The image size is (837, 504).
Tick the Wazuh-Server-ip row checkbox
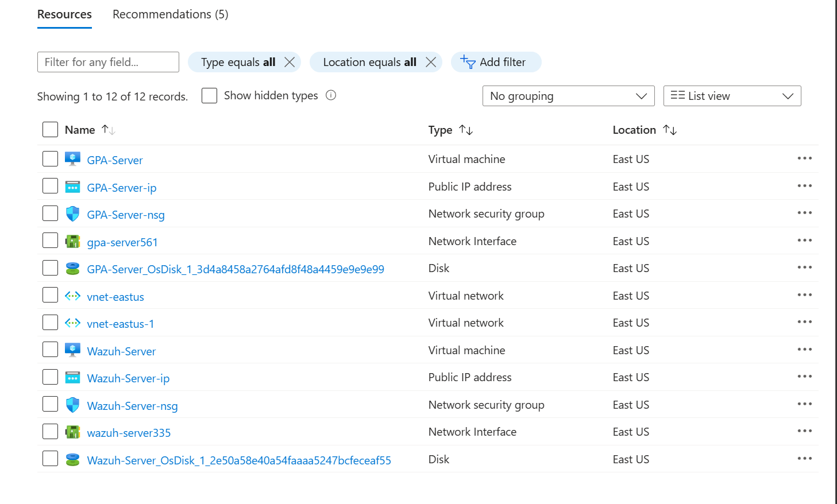51,377
